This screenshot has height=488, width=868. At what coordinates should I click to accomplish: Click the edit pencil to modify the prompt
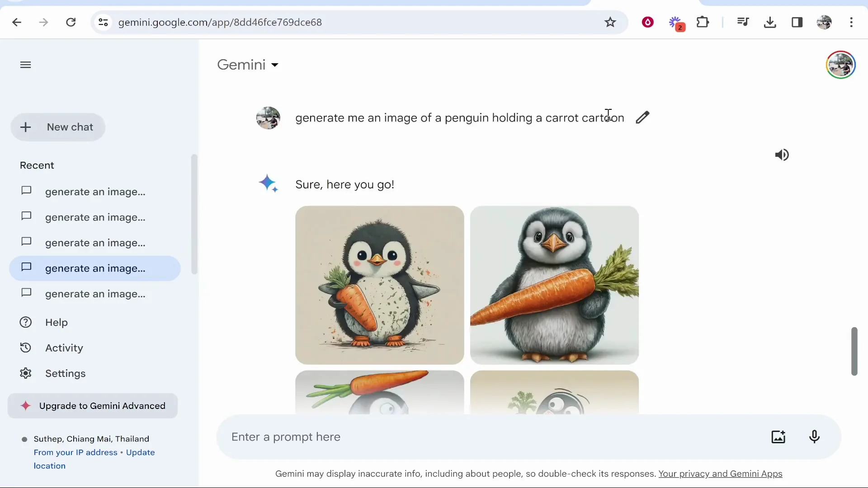642,117
